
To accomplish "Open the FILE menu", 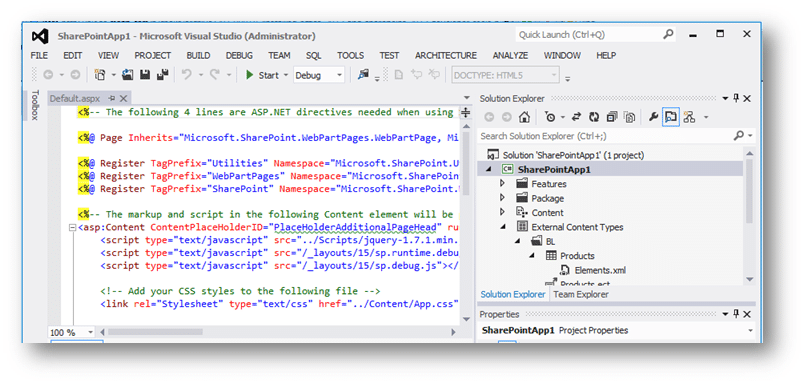I will (39, 55).
